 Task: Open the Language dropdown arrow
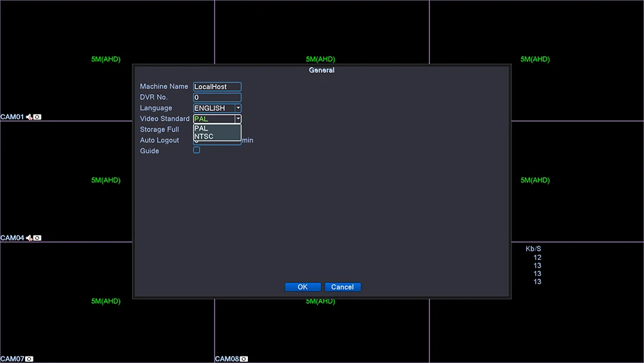[x=238, y=108]
